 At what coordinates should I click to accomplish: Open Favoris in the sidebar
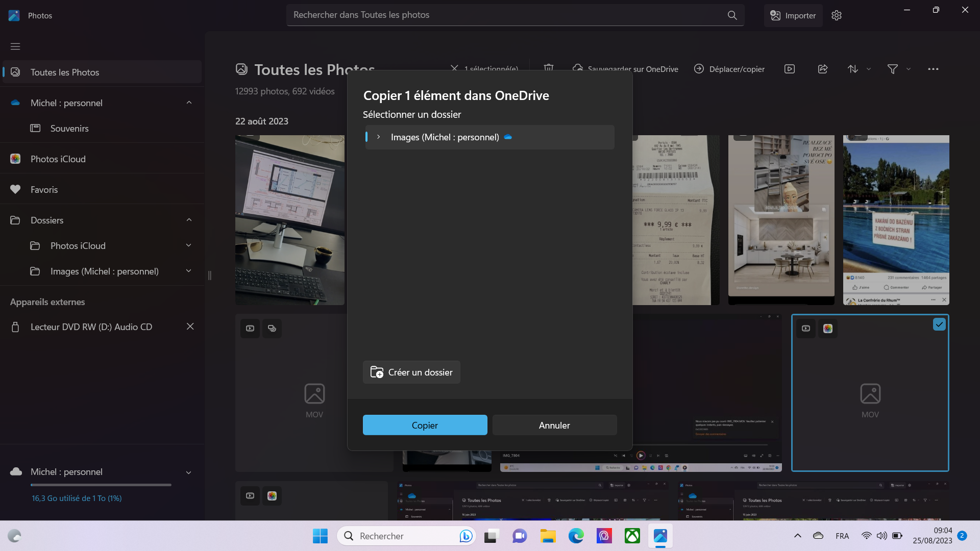[44, 189]
